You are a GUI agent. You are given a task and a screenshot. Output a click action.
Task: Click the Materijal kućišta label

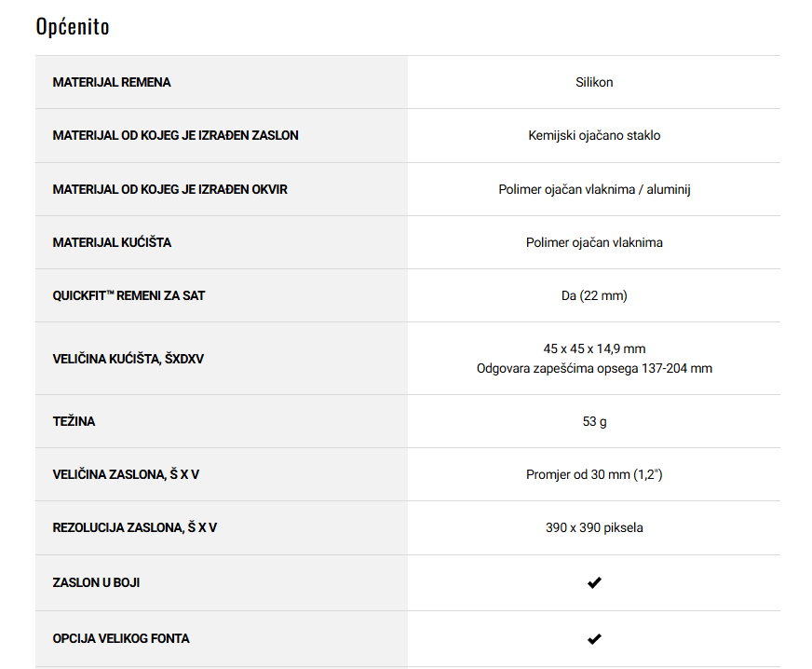click(x=112, y=242)
